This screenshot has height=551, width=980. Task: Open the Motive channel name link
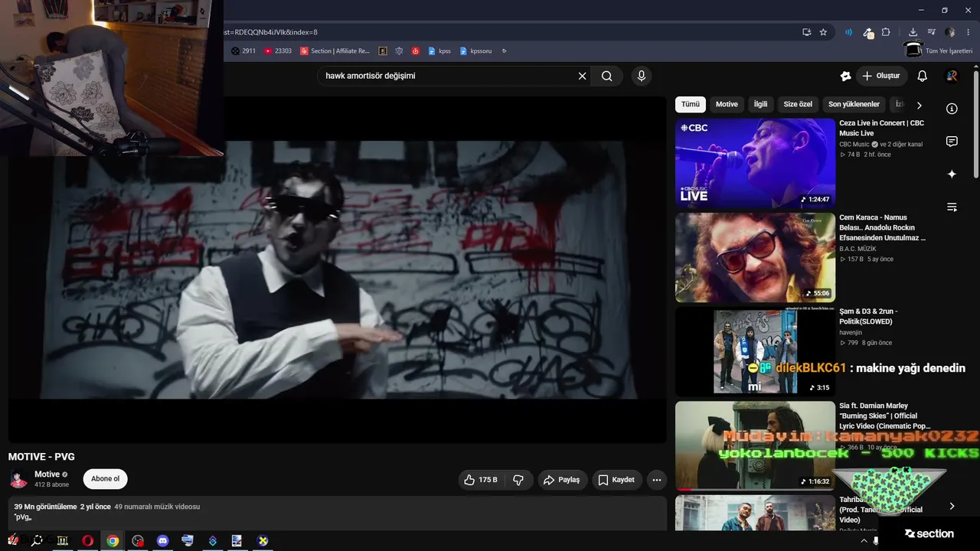tap(47, 474)
